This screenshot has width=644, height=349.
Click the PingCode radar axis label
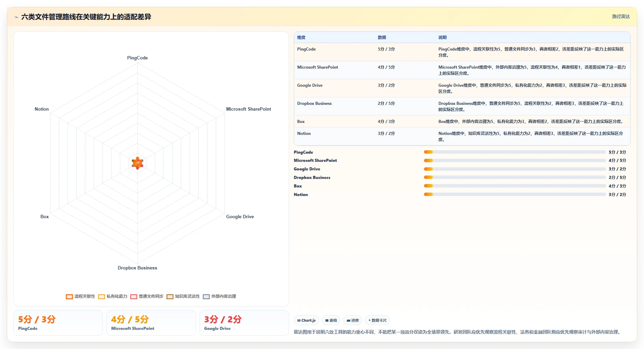coord(137,58)
